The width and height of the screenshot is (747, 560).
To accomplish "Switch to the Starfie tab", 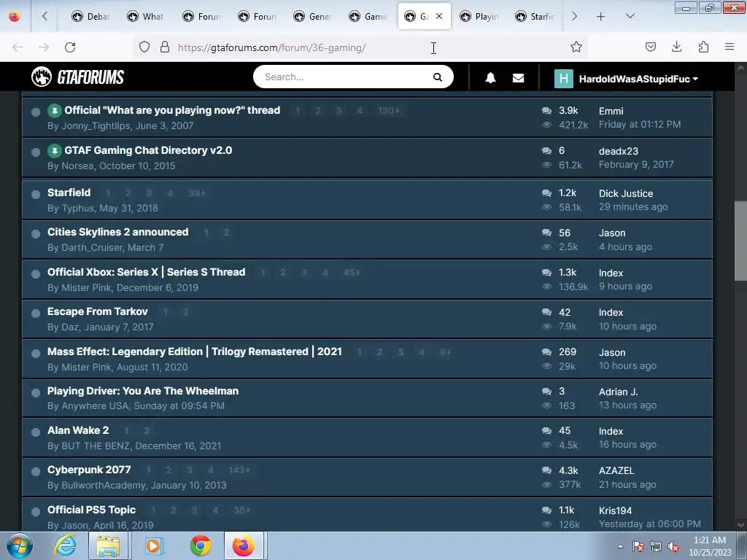I will click(x=535, y=17).
